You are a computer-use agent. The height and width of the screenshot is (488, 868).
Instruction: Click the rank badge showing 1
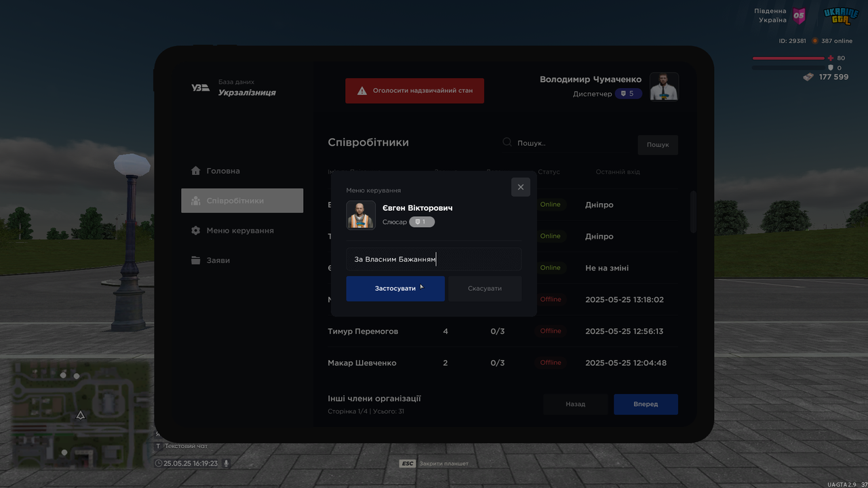point(421,222)
